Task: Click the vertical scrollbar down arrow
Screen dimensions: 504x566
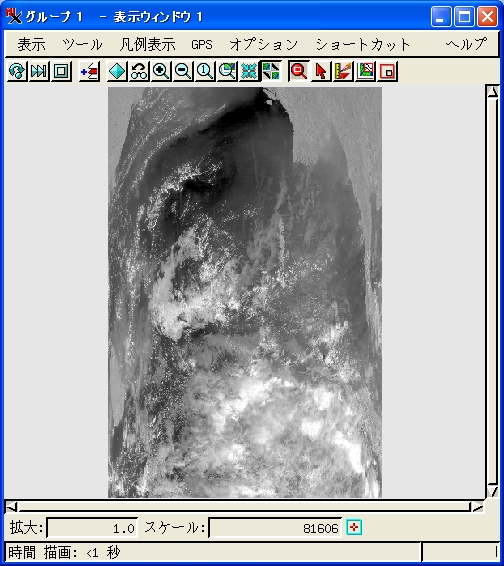Action: (492, 490)
